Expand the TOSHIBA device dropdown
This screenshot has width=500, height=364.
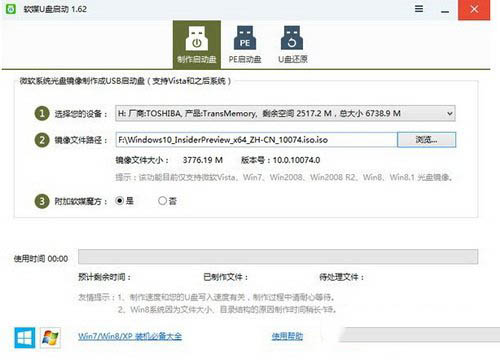[285, 113]
